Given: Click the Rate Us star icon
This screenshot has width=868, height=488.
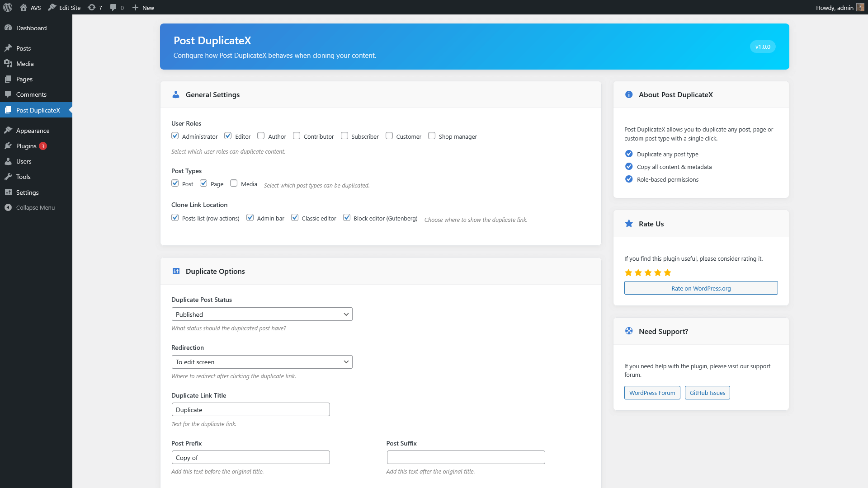Looking at the screenshot, I should click(x=629, y=224).
